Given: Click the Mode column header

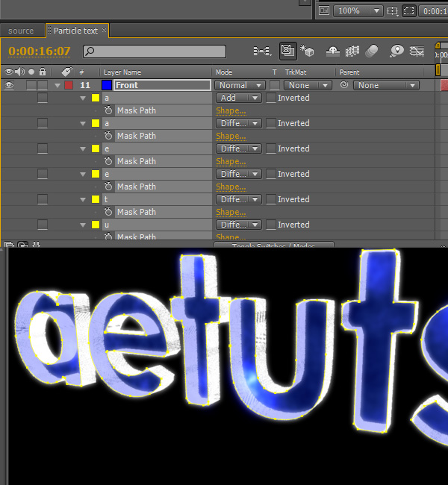Looking at the screenshot, I should click(x=224, y=72).
